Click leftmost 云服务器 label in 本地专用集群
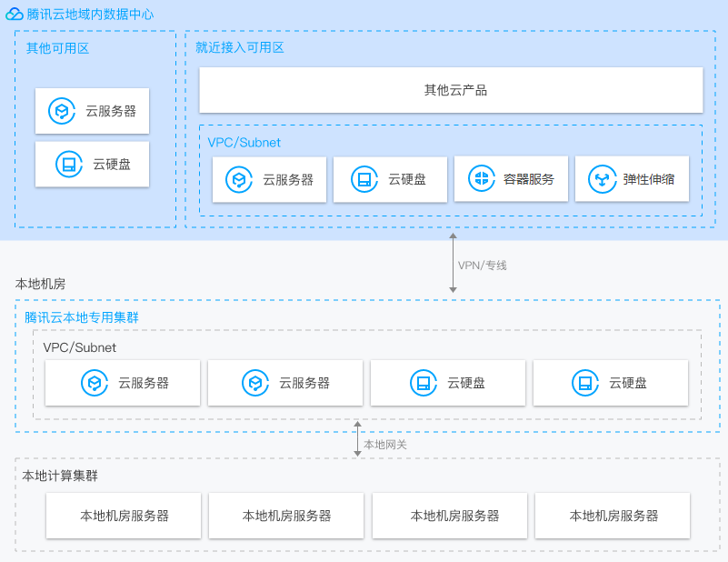 point(144,383)
